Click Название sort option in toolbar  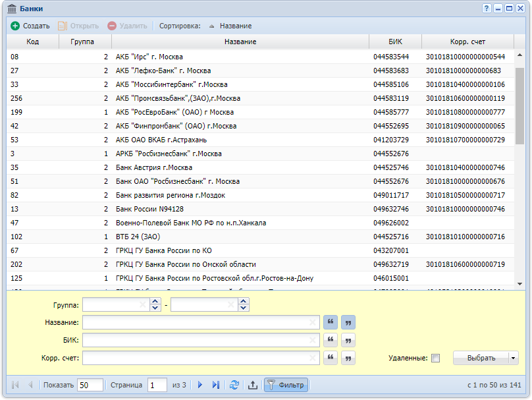pos(236,26)
